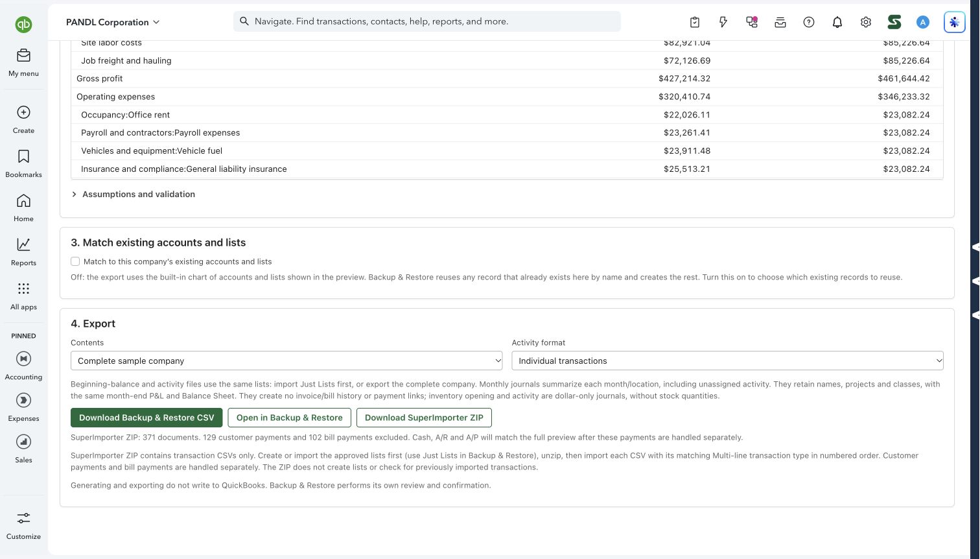Open notifications bell icon

[x=837, y=22]
